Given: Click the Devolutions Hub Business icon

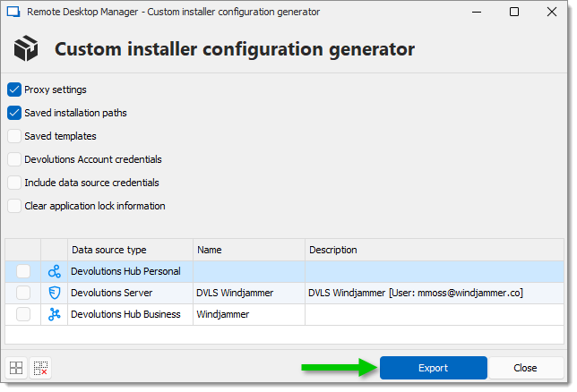Looking at the screenshot, I should tap(55, 314).
